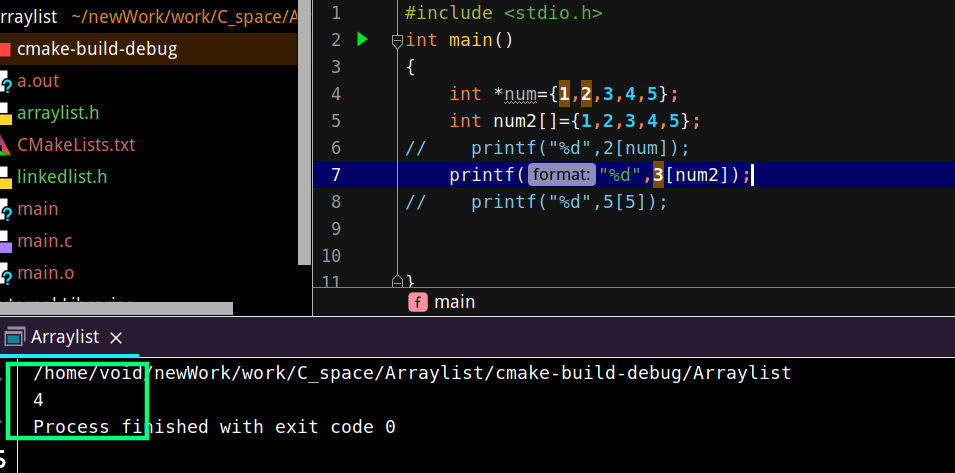
Task: Click the int main() declaration
Action: (x=460, y=40)
